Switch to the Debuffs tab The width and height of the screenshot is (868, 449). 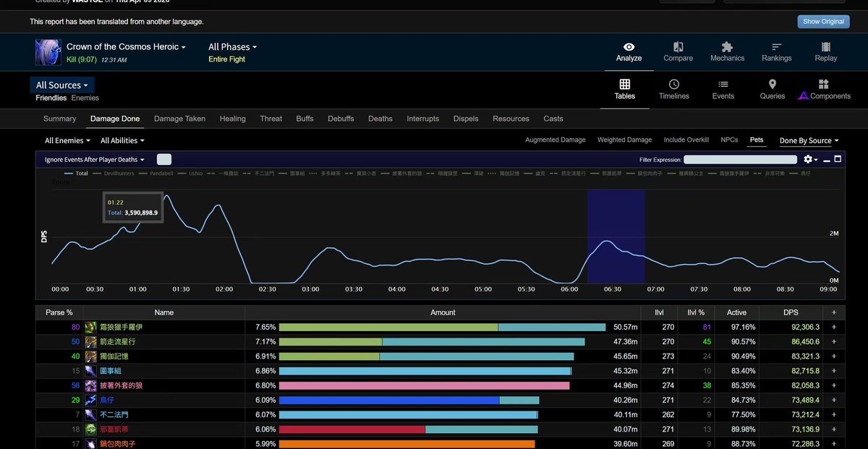pos(341,119)
